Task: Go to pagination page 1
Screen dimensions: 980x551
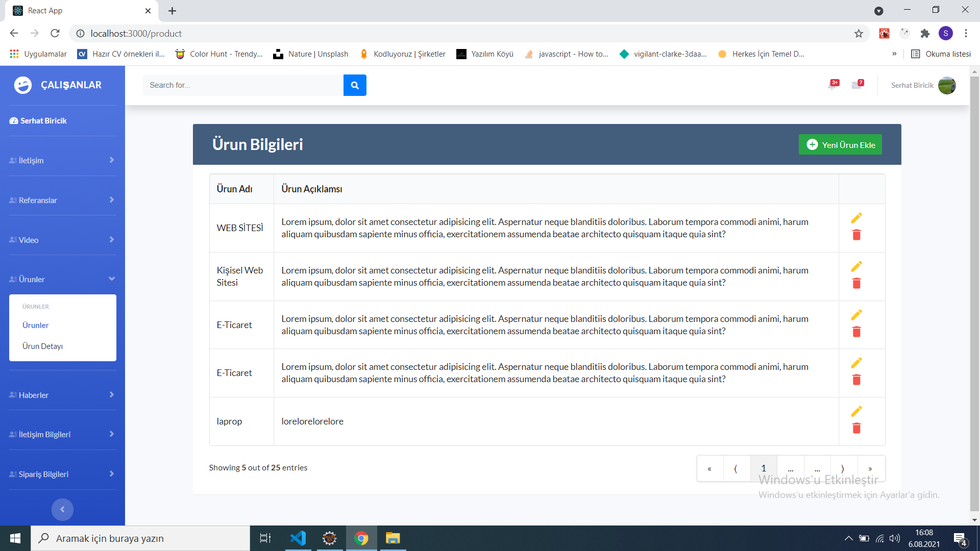Action: (x=764, y=468)
